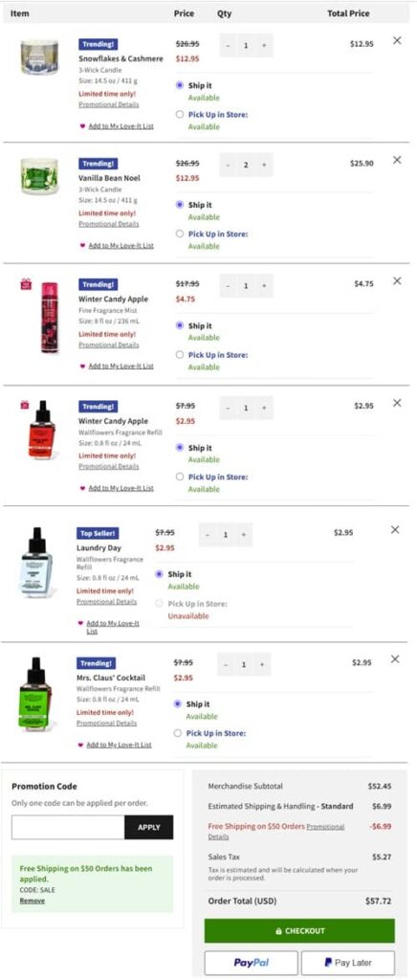Open Promotional Details under Winter Candy Apple mist
Screen dimensions: 417x980
109,345
